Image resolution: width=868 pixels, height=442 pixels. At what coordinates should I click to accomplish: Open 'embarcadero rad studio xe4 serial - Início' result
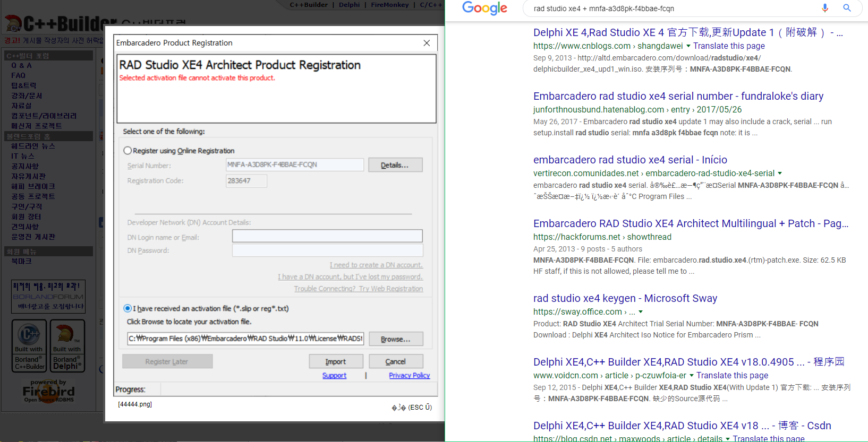(x=630, y=160)
